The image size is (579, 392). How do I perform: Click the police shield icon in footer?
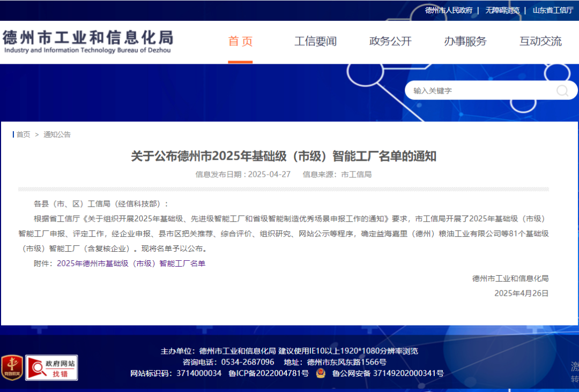click(x=321, y=373)
